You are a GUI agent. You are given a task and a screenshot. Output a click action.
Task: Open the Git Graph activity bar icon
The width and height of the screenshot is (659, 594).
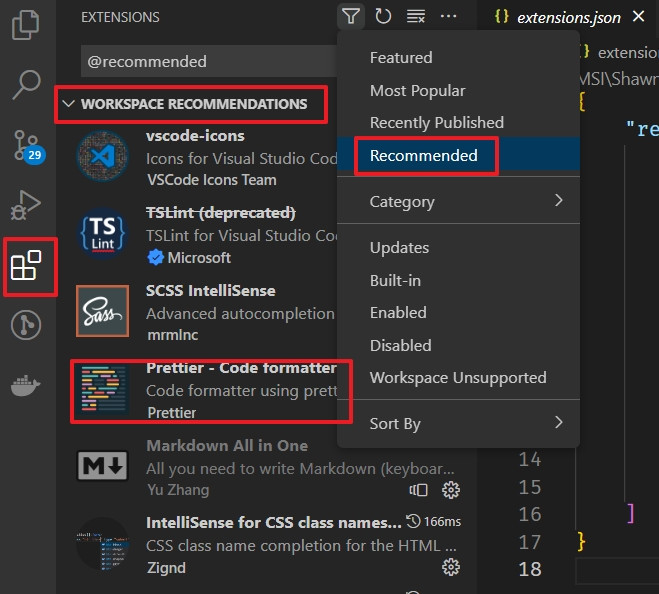(x=26, y=325)
